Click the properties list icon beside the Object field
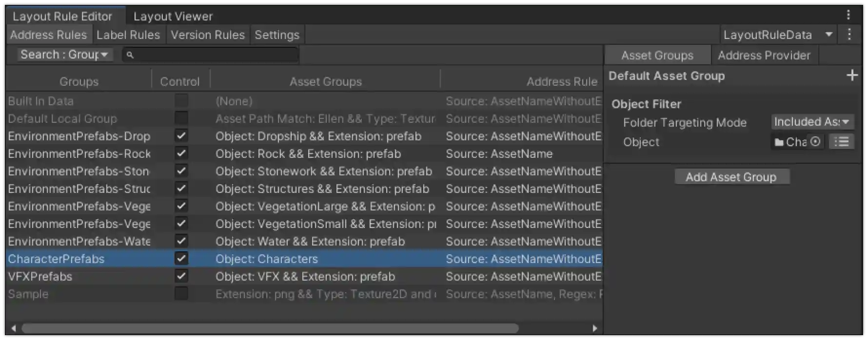This screenshot has height=340, width=868. click(x=842, y=141)
